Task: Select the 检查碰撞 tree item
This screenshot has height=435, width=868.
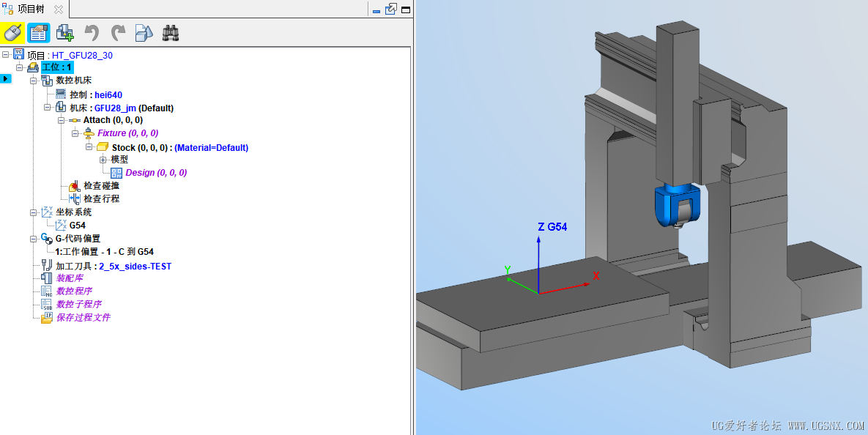Action: pos(101,186)
